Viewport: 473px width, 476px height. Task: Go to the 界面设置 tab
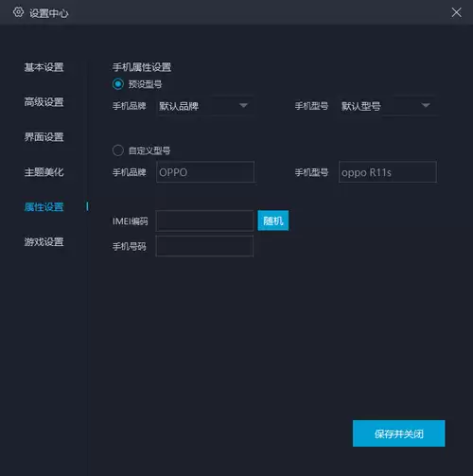pos(44,137)
